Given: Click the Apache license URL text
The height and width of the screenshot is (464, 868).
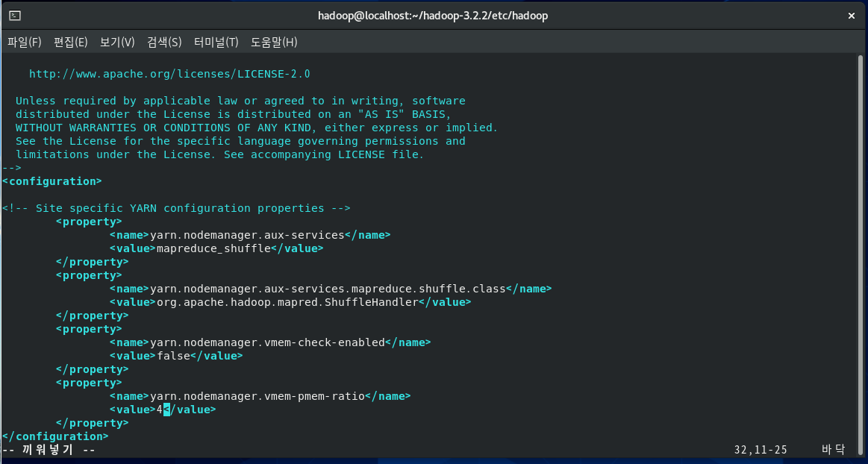Looking at the screenshot, I should [169, 74].
